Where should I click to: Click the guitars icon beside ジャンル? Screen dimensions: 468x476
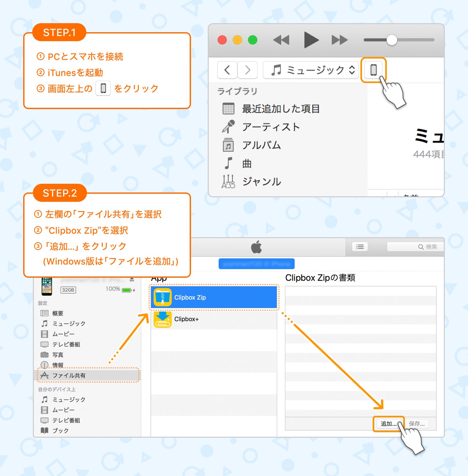point(228,181)
